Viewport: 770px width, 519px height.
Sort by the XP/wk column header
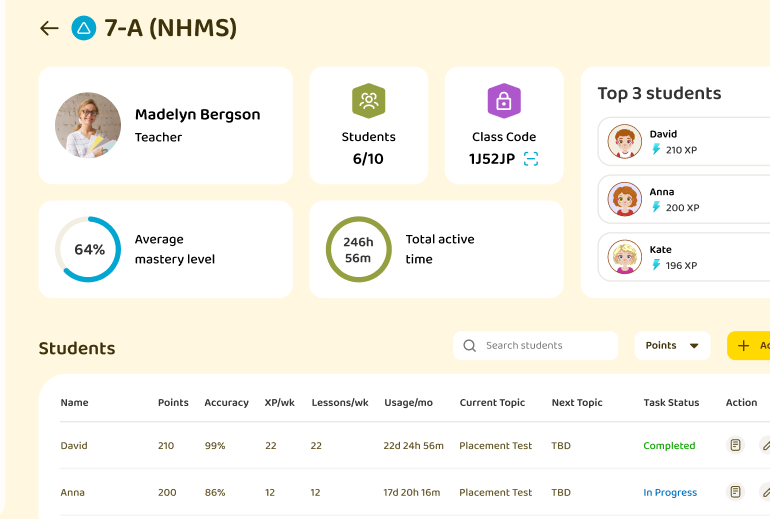(x=279, y=403)
